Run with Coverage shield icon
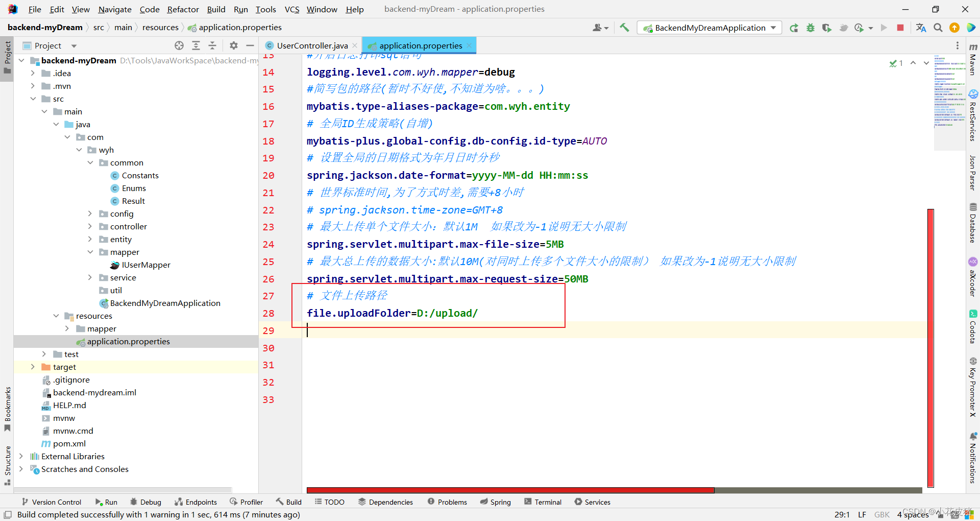The width and height of the screenshot is (980, 521). pyautogui.click(x=827, y=28)
